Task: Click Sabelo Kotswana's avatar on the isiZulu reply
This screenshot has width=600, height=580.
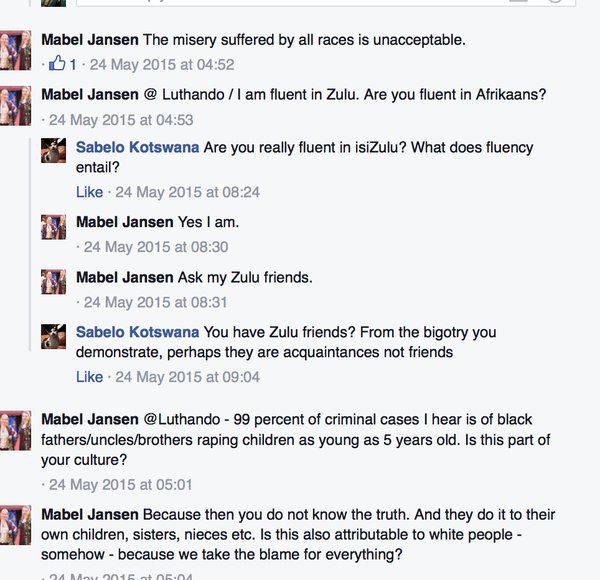Action: coord(54,151)
